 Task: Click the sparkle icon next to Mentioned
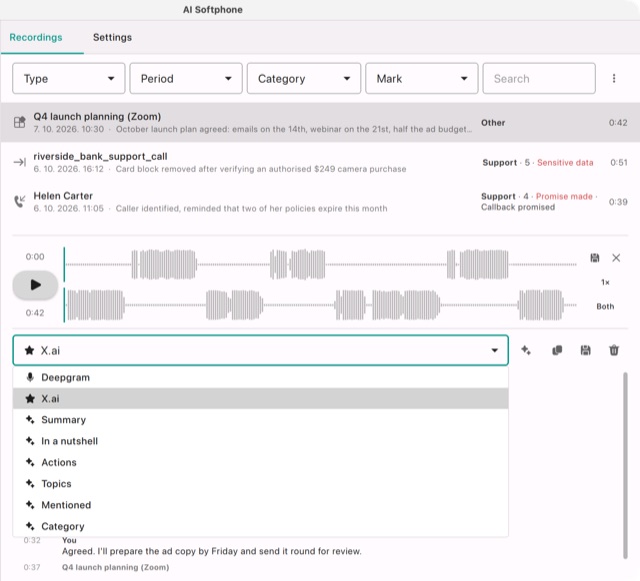(30, 504)
